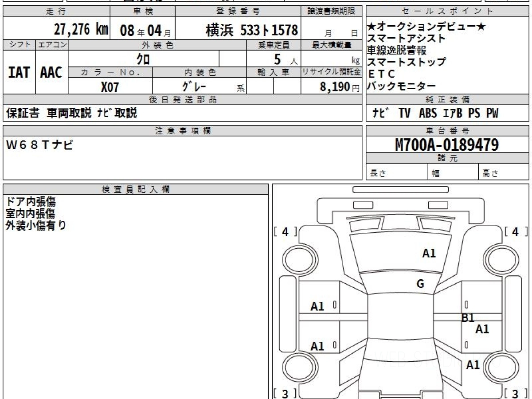Click the エアコン header cell
The height and width of the screenshot is (399, 532).
click(52, 45)
